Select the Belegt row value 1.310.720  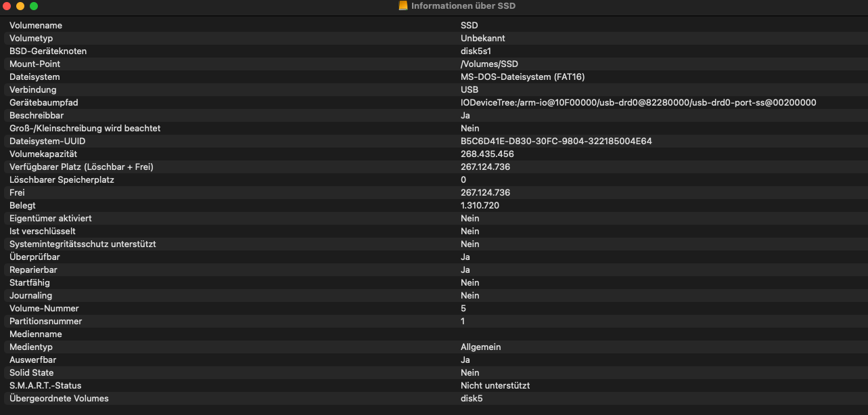480,206
